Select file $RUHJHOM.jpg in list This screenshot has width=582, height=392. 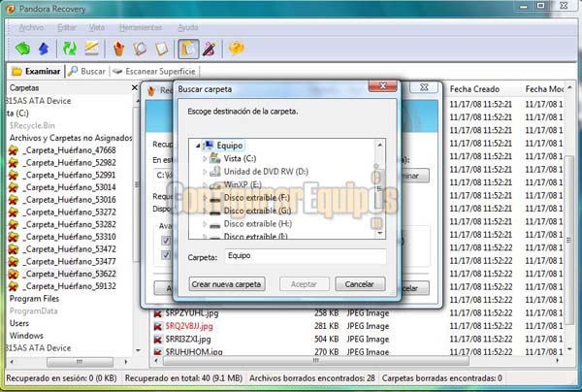(194, 351)
